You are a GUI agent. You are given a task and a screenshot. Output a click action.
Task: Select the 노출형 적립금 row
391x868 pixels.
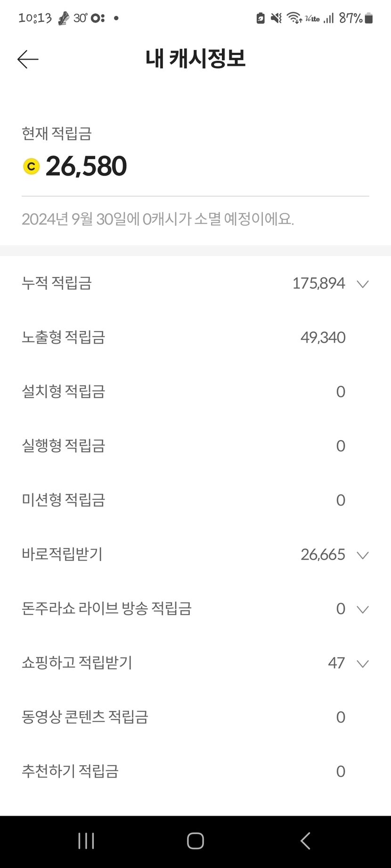click(195, 338)
